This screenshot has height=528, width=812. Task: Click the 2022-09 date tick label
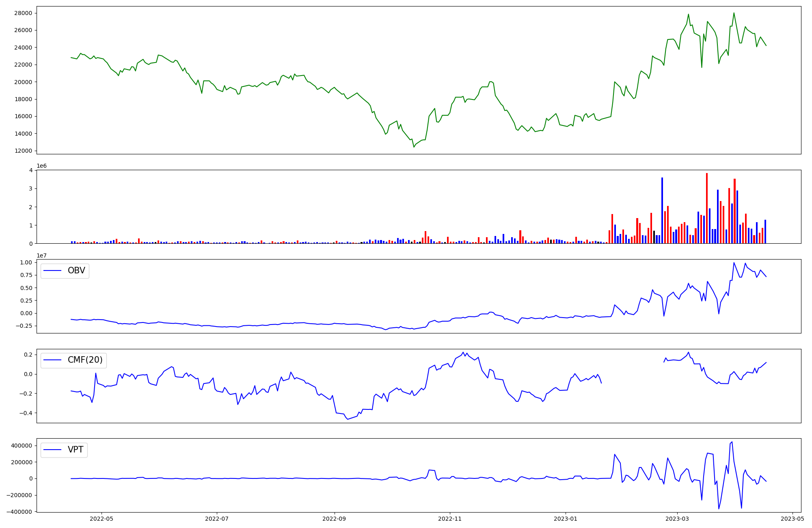click(334, 519)
